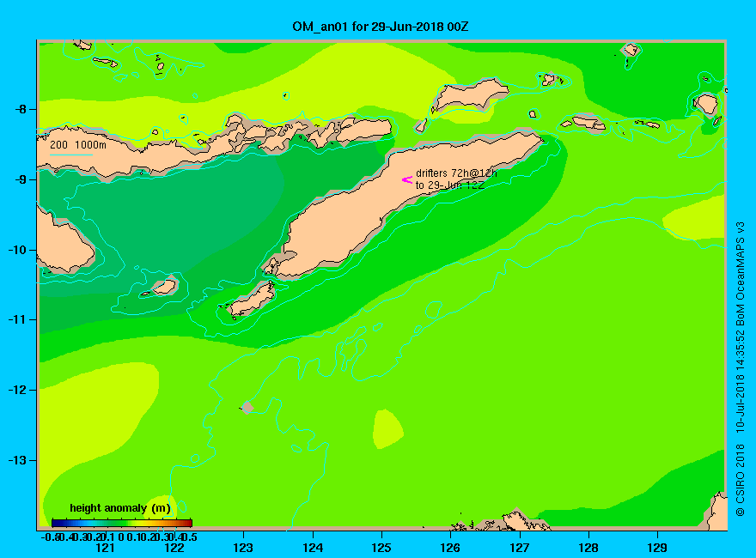This screenshot has height=558, width=756.
Task: Click longitude label "123"
Action: click(243, 548)
